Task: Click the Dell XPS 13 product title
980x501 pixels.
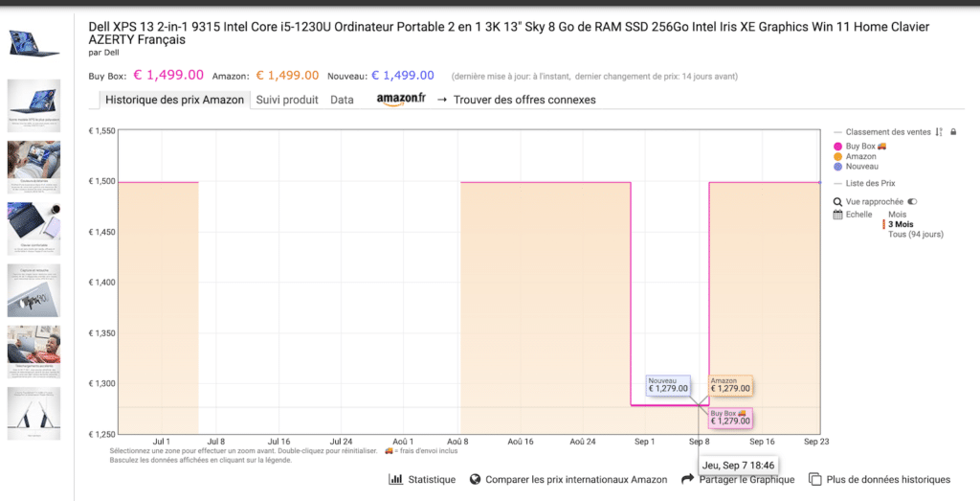Action: click(509, 34)
